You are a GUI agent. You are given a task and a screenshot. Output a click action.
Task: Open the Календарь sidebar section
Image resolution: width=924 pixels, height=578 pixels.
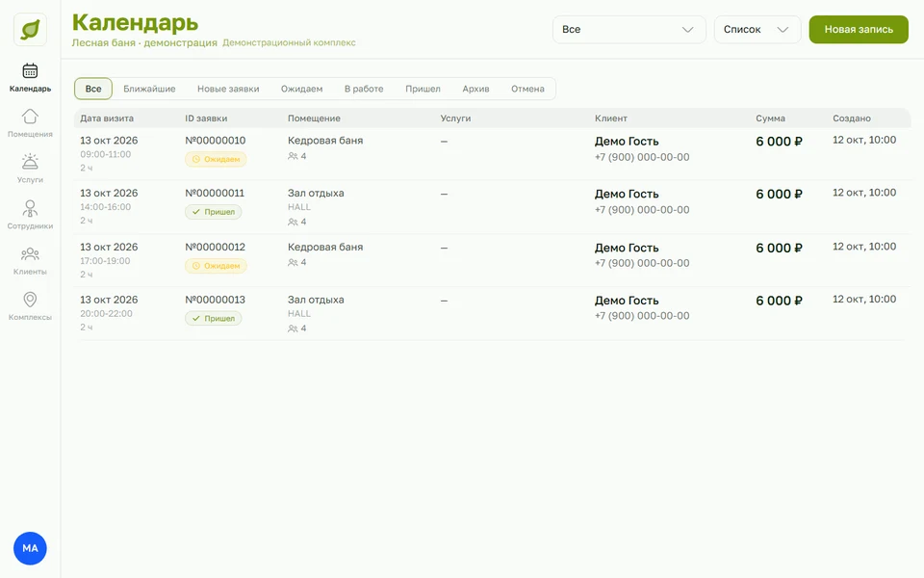(x=30, y=78)
